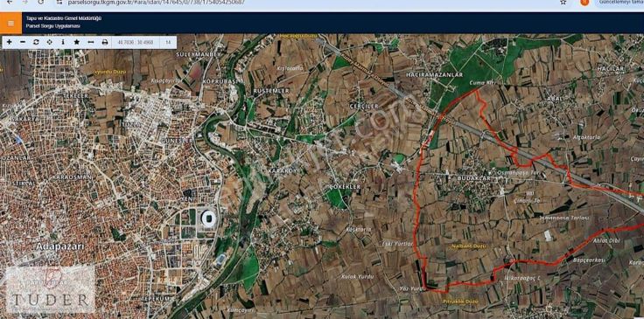Viewport: 644px width, 319px height.
Task: Open the orange browser profile avatar
Action: pyautogui.click(x=584, y=2)
